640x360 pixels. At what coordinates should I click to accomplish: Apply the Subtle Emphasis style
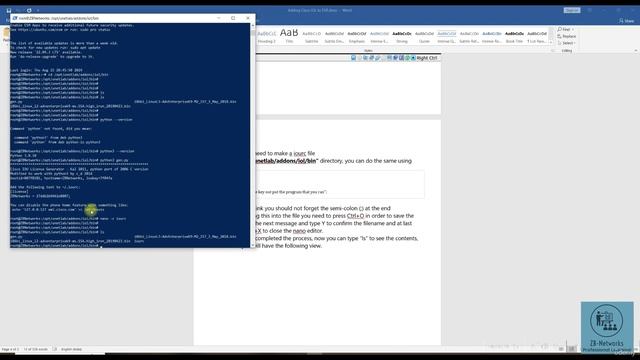(334, 37)
